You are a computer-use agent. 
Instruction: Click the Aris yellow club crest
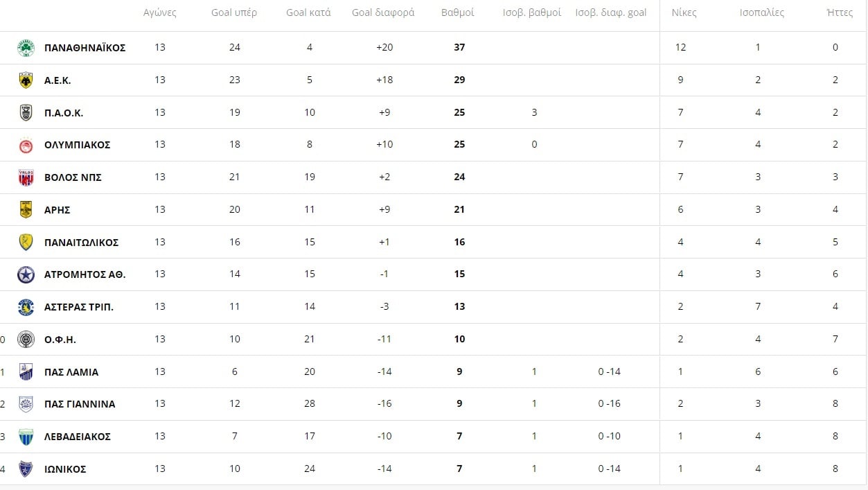pyautogui.click(x=26, y=210)
